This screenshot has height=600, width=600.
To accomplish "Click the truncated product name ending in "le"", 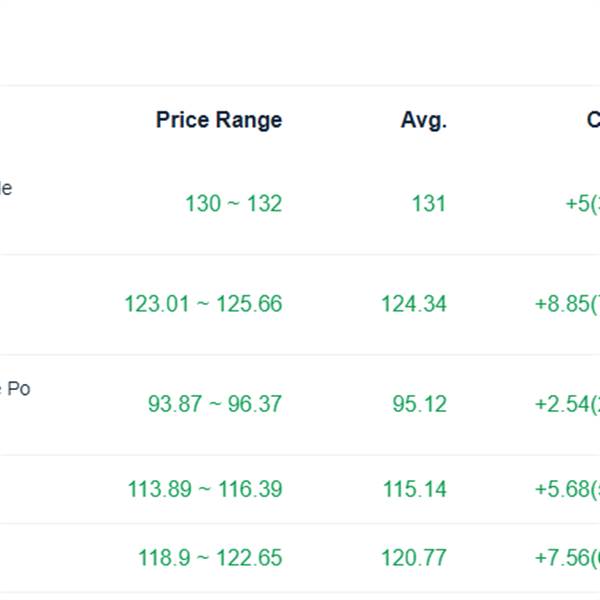I will [x=6, y=187].
